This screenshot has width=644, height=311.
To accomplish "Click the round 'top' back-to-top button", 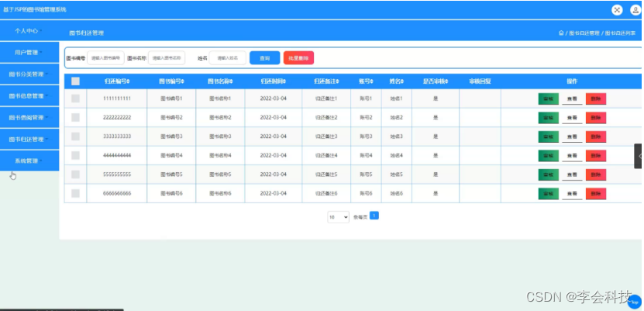I will [x=634, y=302].
